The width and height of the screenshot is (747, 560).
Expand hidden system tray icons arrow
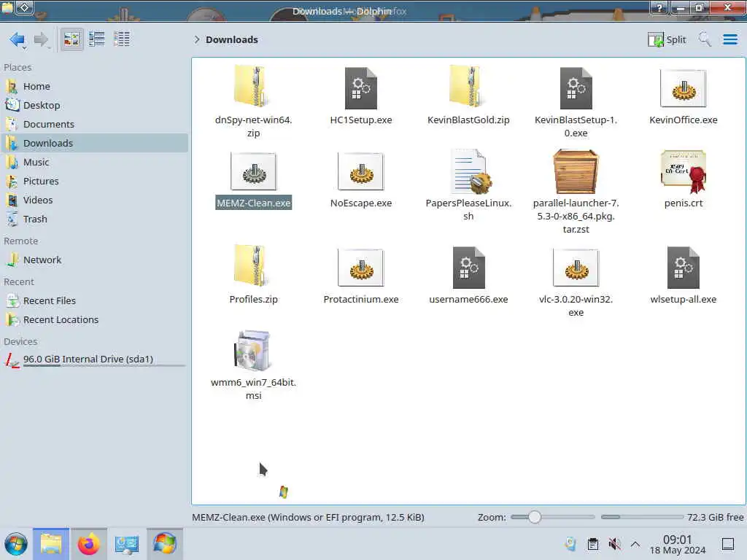point(635,544)
